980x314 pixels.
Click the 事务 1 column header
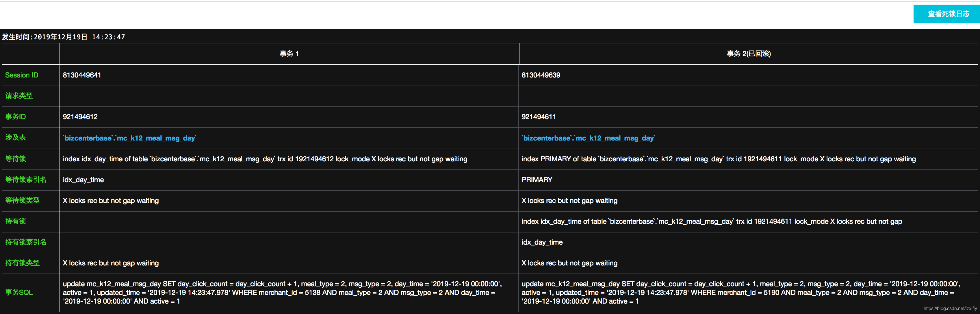(289, 54)
